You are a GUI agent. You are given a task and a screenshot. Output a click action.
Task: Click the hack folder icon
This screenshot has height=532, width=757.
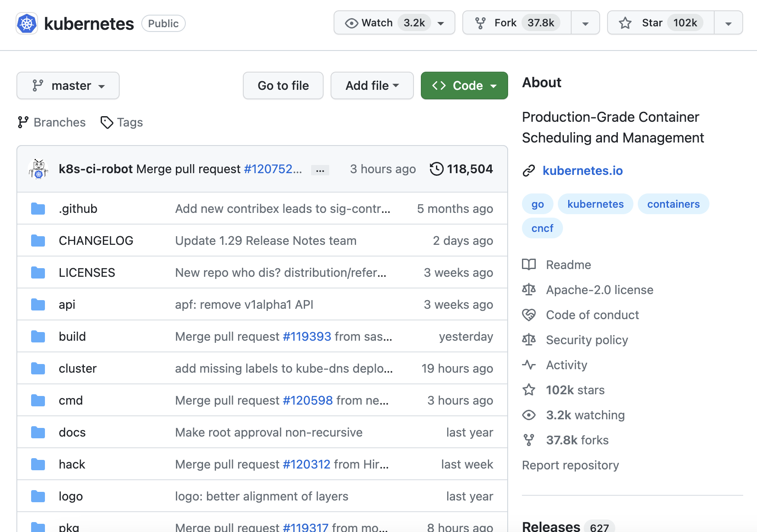point(38,464)
